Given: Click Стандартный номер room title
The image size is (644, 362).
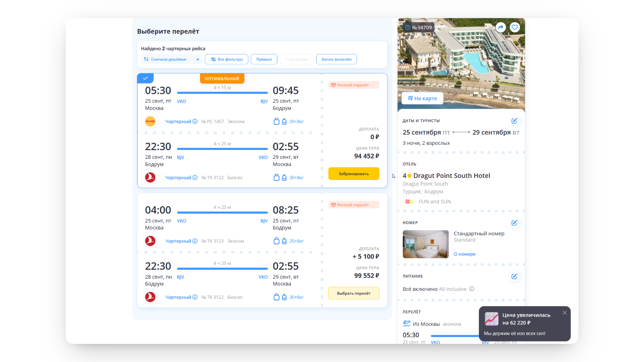Looking at the screenshot, I should 479,234.
